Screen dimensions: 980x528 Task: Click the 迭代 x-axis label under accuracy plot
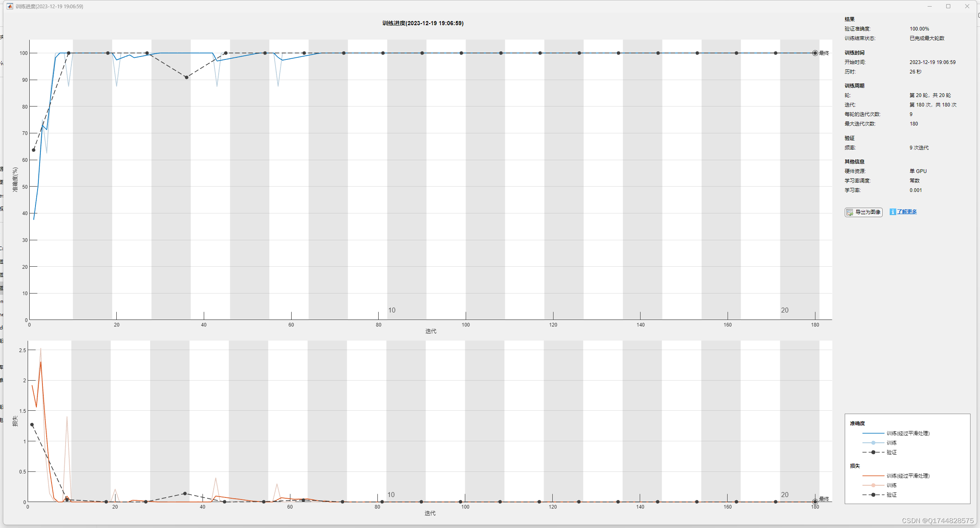(431, 331)
